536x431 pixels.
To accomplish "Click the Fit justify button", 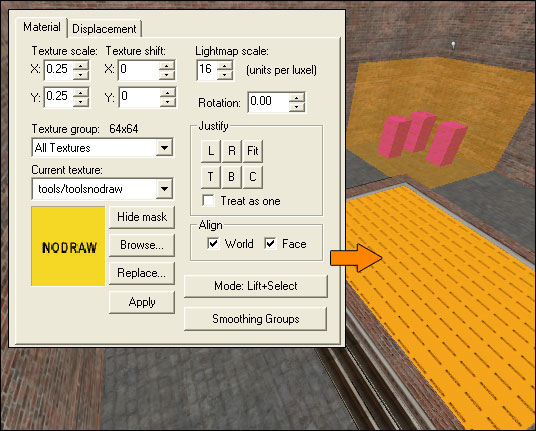I will (x=253, y=151).
